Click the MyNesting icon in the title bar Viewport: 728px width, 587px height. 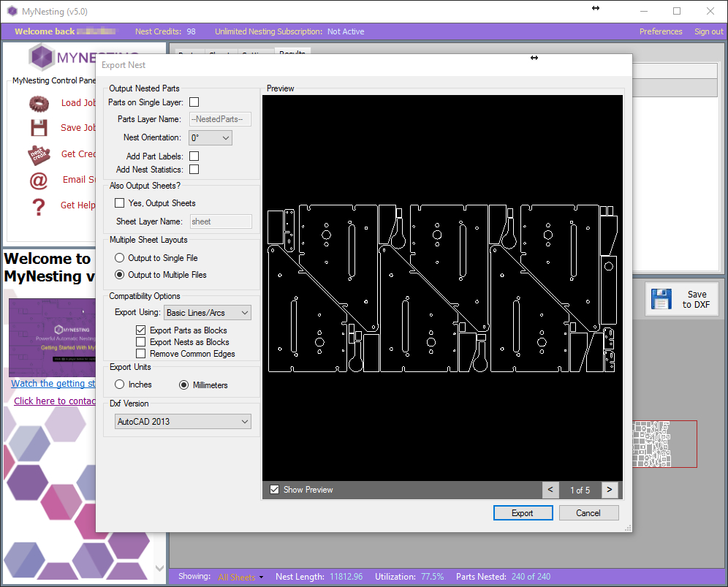[12, 11]
